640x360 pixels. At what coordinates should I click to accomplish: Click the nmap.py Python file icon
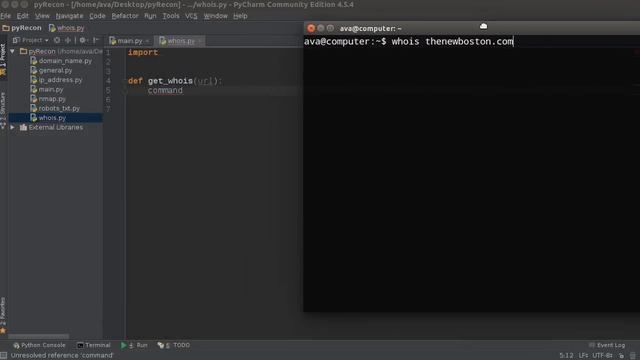click(34, 99)
